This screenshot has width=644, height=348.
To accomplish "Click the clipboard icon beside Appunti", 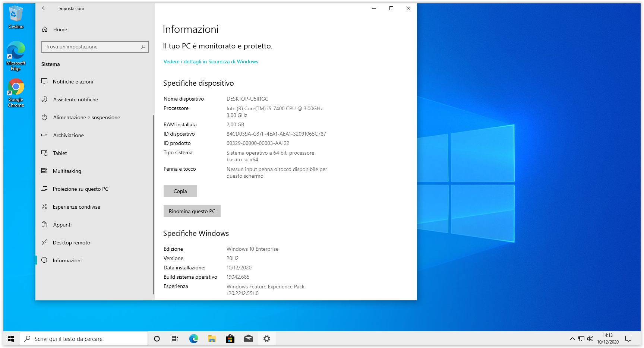I will coord(44,224).
